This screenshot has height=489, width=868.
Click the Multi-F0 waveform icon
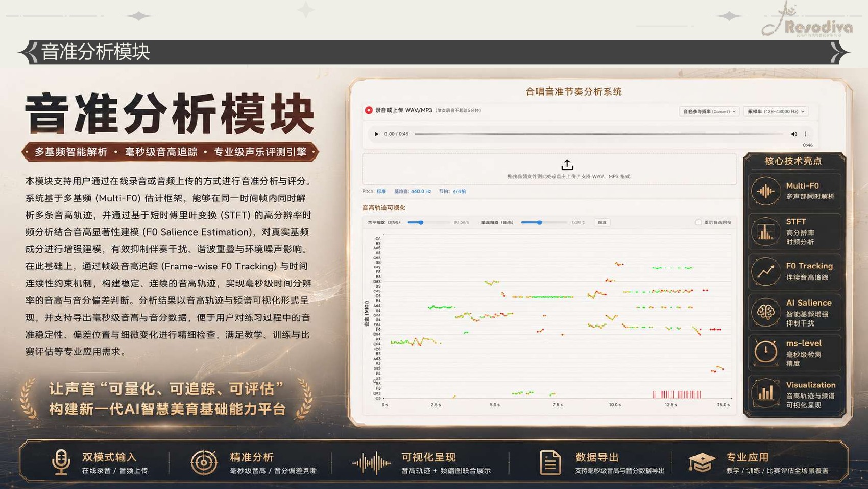pyautogui.click(x=765, y=191)
